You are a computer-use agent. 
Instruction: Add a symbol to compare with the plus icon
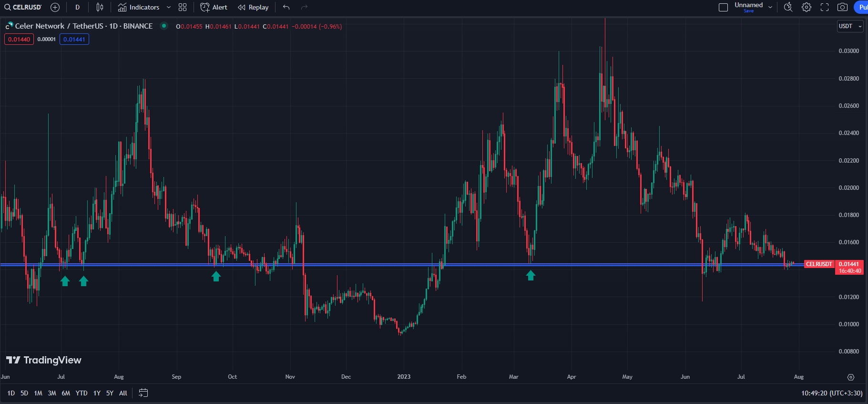coord(55,7)
